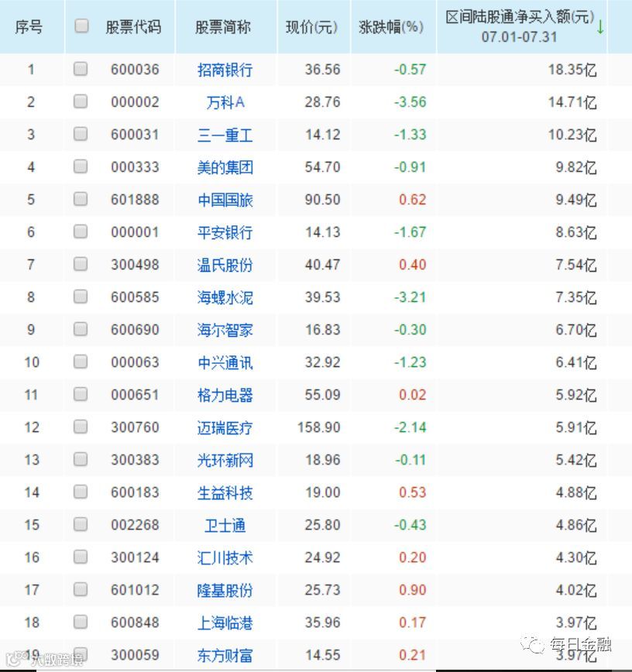Click net buy value 14.71亿
The image size is (632, 672).
click(572, 102)
